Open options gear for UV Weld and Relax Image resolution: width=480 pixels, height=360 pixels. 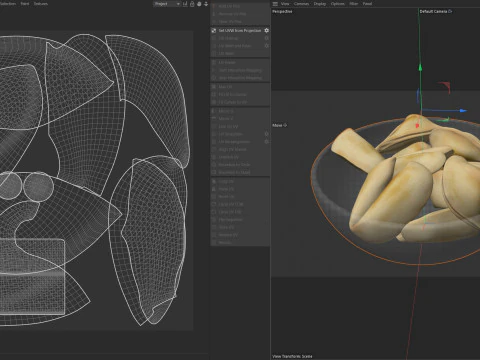click(266, 46)
